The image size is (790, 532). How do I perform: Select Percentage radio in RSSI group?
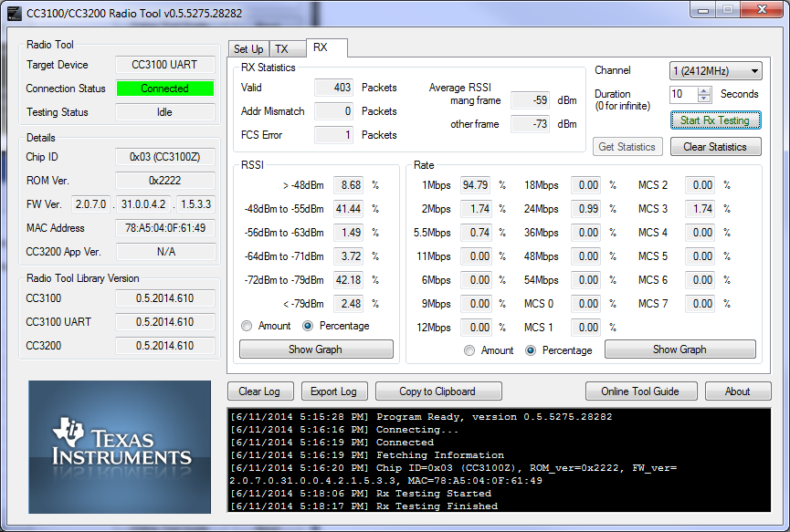[x=308, y=326]
